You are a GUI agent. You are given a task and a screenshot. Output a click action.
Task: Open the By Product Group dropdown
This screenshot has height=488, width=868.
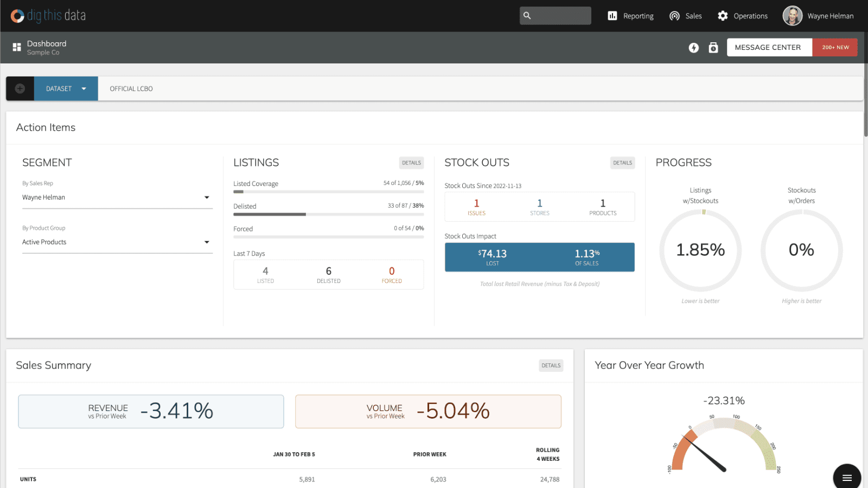(x=117, y=242)
